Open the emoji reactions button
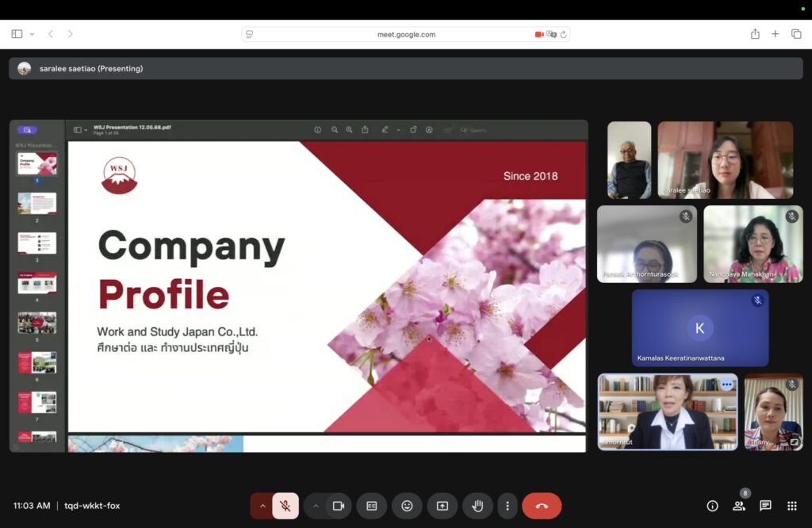Screen dimensions: 812x528 (x=407, y=506)
